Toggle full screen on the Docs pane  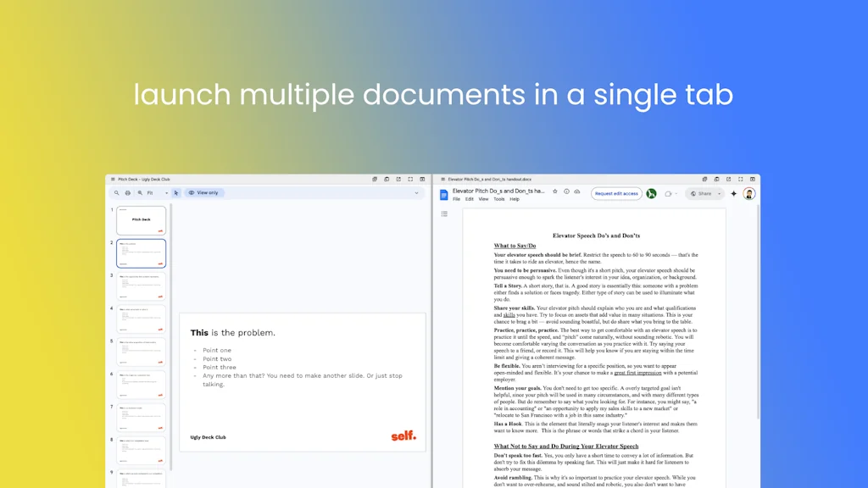click(738, 179)
